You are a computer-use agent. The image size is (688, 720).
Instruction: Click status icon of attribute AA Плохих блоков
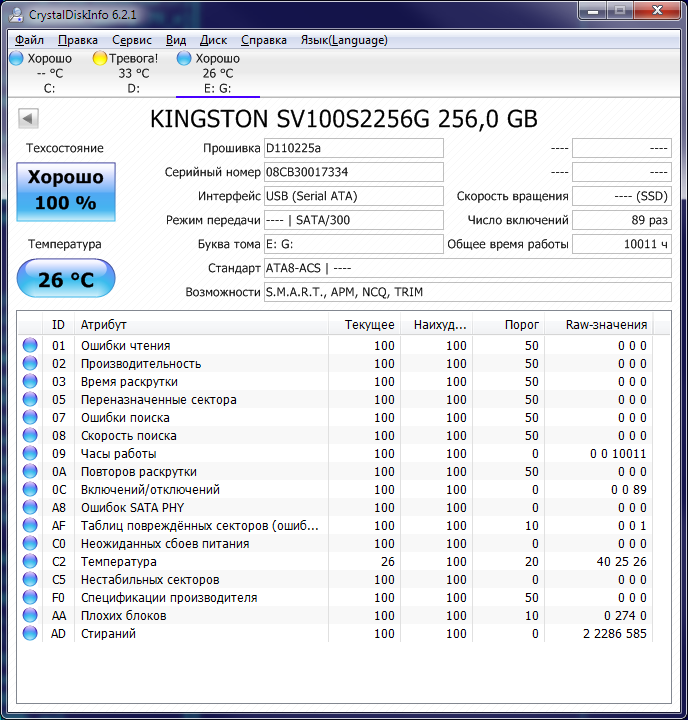click(x=30, y=615)
